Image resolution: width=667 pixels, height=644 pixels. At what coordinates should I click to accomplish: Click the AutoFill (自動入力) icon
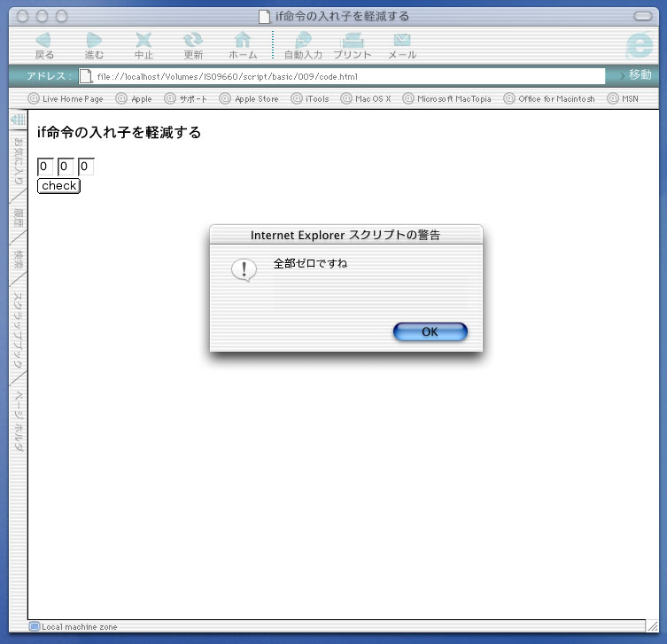[303, 41]
